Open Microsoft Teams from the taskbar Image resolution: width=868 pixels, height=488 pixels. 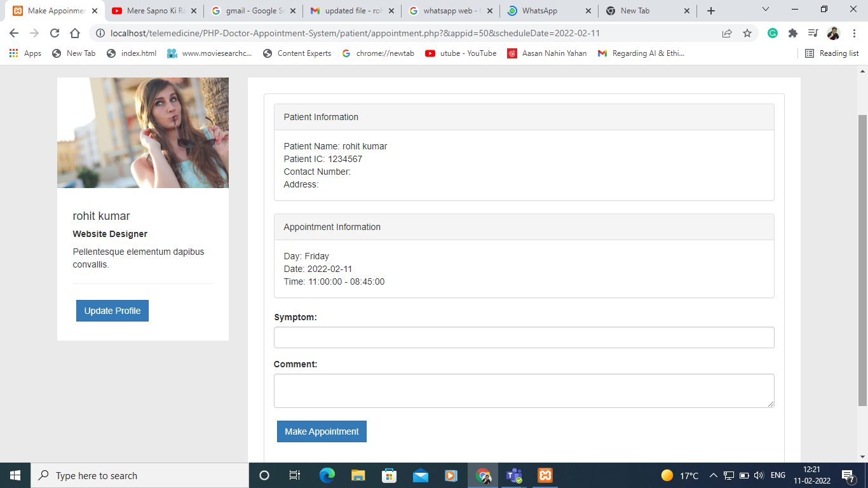pyautogui.click(x=513, y=475)
